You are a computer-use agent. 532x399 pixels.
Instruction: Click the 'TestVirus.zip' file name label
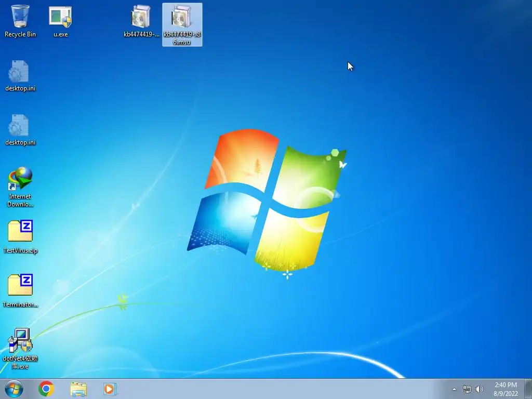[x=20, y=250]
